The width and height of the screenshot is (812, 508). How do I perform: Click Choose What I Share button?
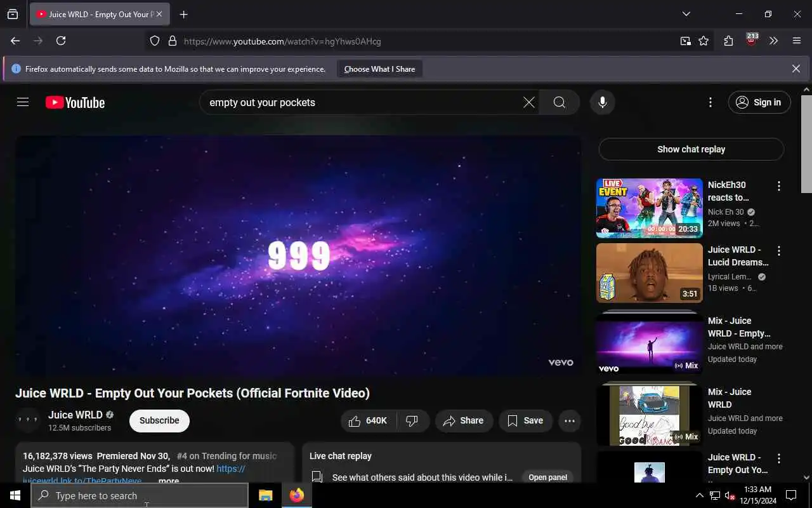(379, 69)
